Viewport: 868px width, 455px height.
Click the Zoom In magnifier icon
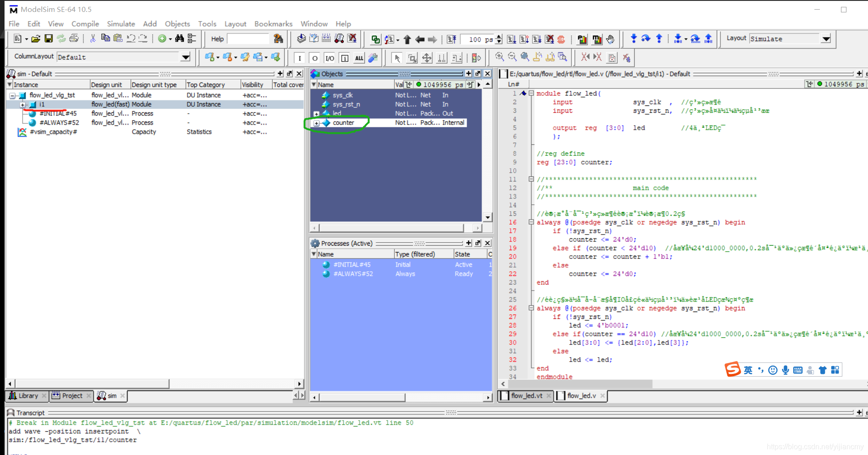pos(500,57)
